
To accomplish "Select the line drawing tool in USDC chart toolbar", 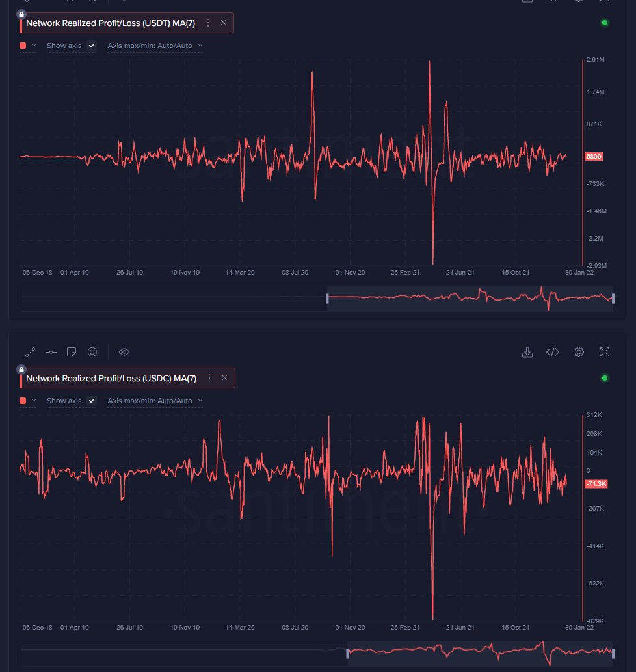I will point(30,353).
